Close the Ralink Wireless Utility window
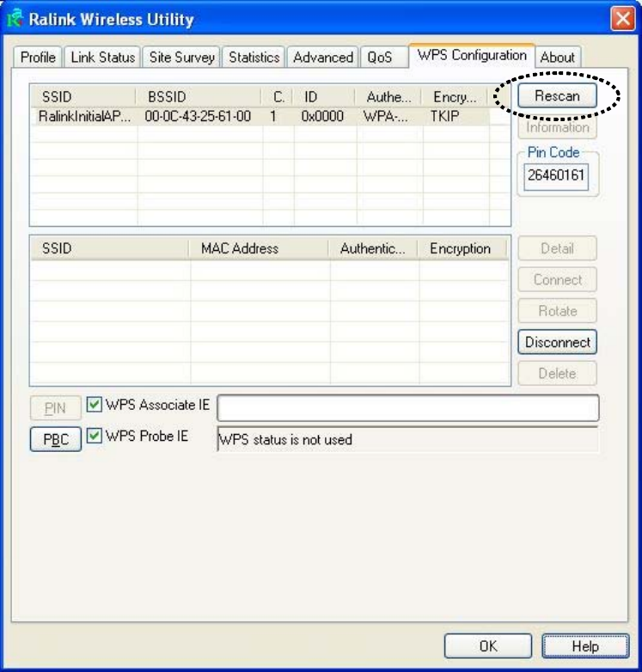The height and width of the screenshot is (672, 642). pos(622,19)
